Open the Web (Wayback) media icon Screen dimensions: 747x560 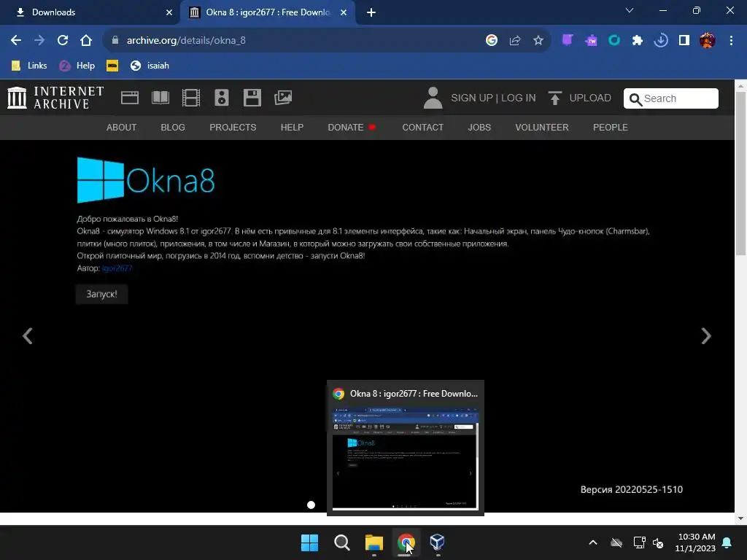130,98
